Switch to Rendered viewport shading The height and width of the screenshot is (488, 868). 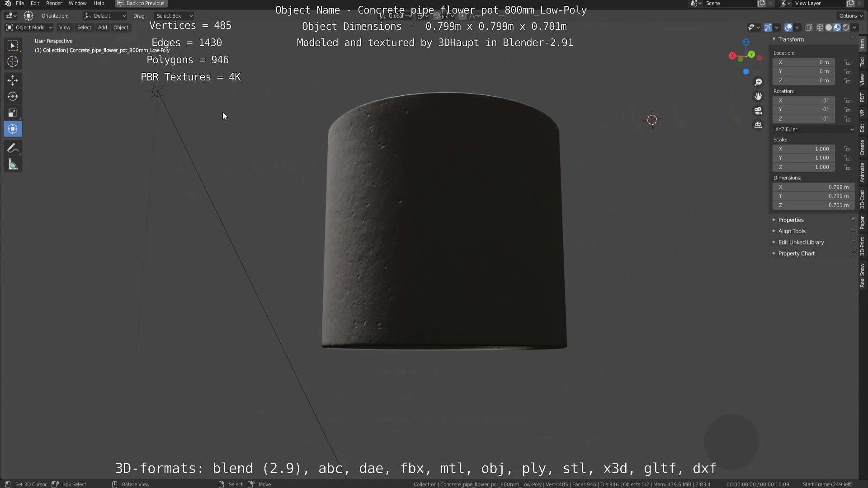click(x=846, y=28)
